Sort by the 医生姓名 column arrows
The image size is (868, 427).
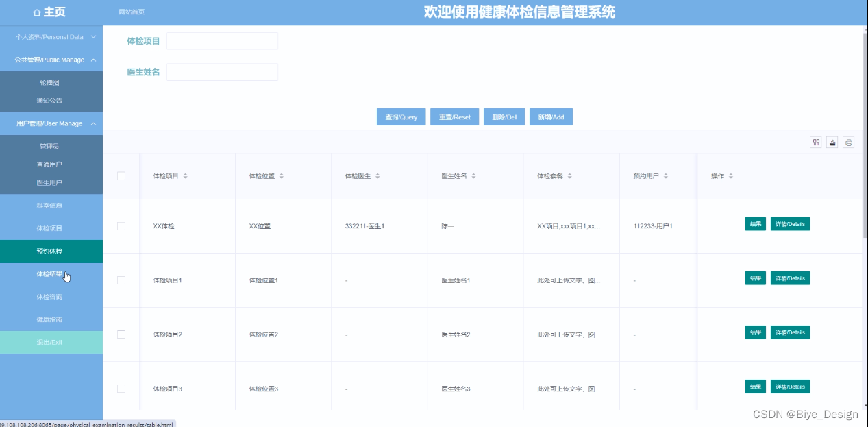pos(473,176)
